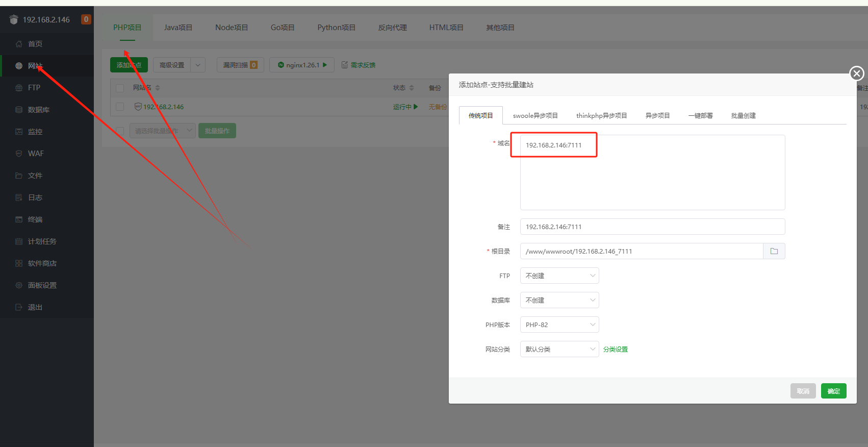The width and height of the screenshot is (868, 447).
Task: Sort by 状态 using sort arrows
Action: pos(412,88)
